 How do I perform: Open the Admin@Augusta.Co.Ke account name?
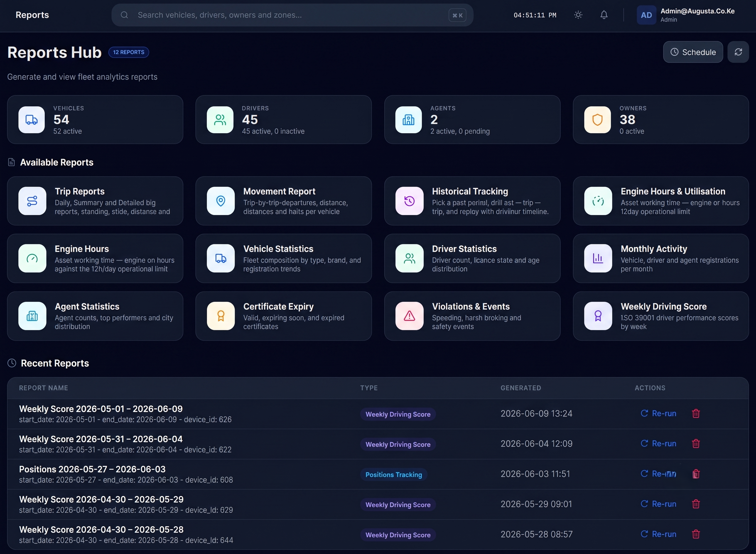click(x=697, y=11)
